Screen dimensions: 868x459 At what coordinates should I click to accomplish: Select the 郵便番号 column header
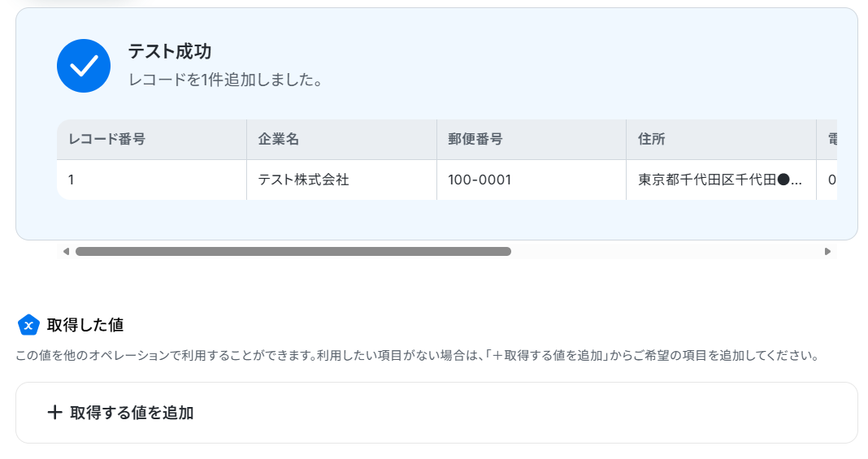click(532, 140)
